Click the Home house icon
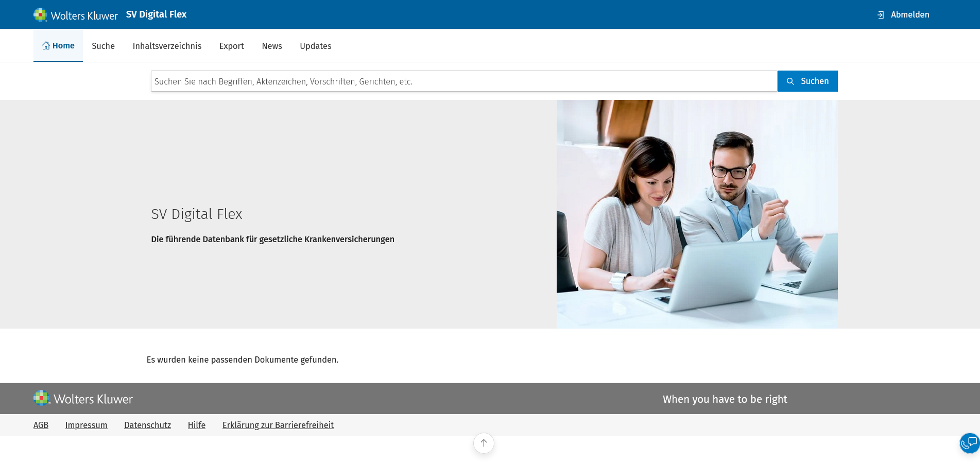 pos(46,46)
